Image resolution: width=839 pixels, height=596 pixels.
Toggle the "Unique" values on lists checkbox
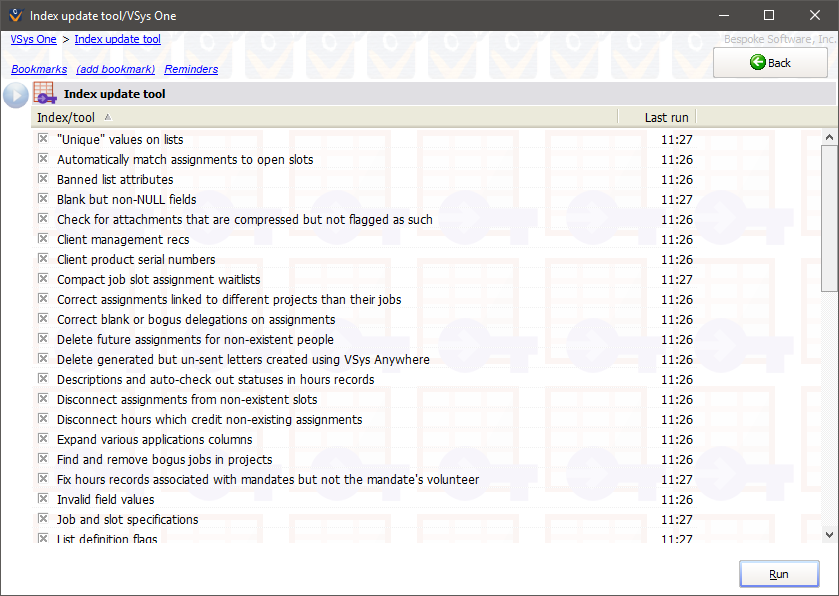43,139
